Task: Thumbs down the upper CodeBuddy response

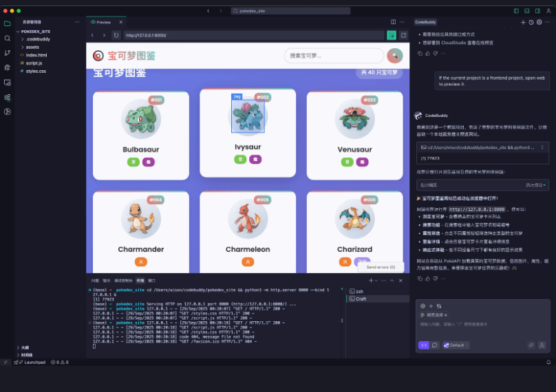Action: (x=436, y=54)
